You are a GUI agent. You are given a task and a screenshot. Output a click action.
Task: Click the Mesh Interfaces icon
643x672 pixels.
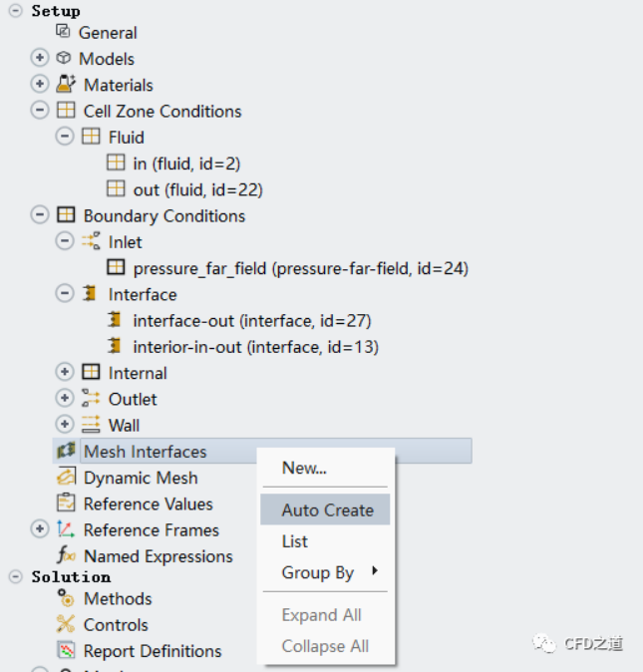66,452
